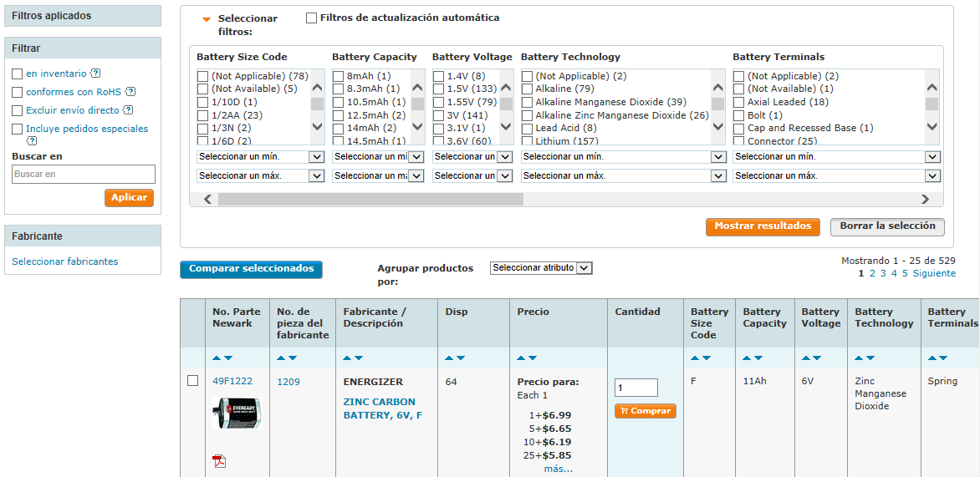Image resolution: width=980 pixels, height=477 pixels.
Task: Sort No. Parte Newark column descending arrow
Action: coord(227,358)
